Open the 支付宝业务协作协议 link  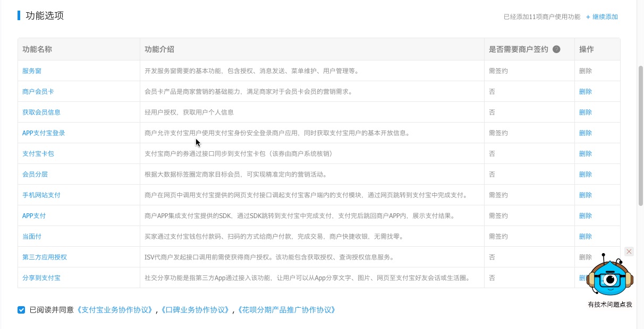coord(116,310)
